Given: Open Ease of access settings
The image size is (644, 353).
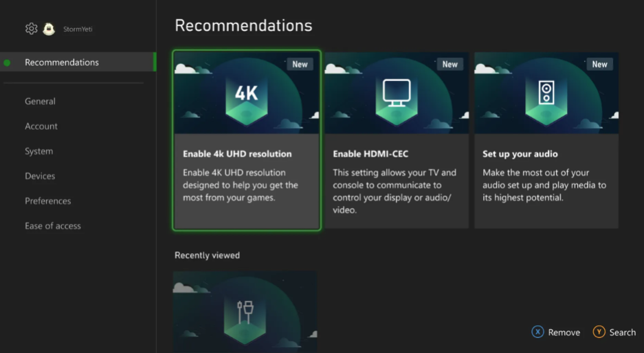Looking at the screenshot, I should pos(52,226).
